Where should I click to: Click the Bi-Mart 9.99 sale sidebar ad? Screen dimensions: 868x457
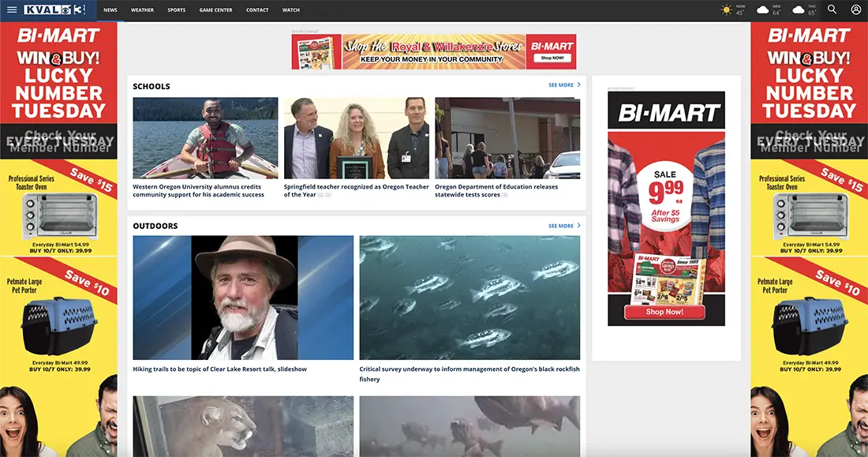[667, 208]
